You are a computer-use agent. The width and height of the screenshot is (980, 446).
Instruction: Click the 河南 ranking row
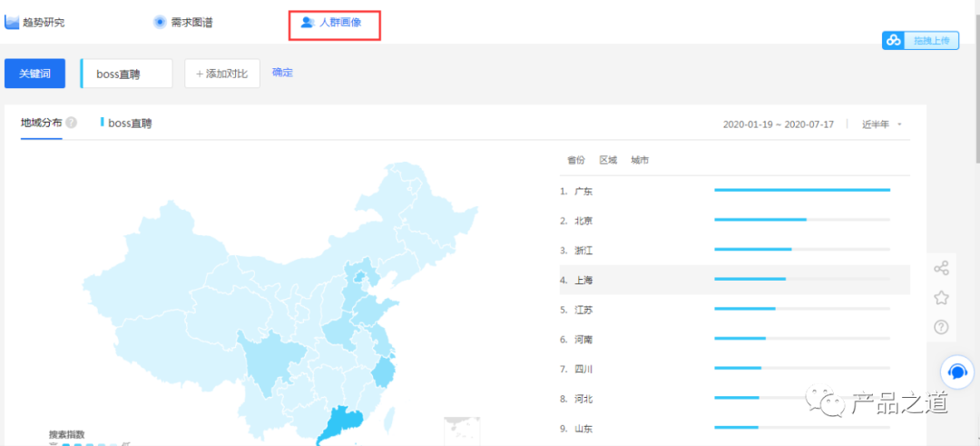tap(734, 339)
